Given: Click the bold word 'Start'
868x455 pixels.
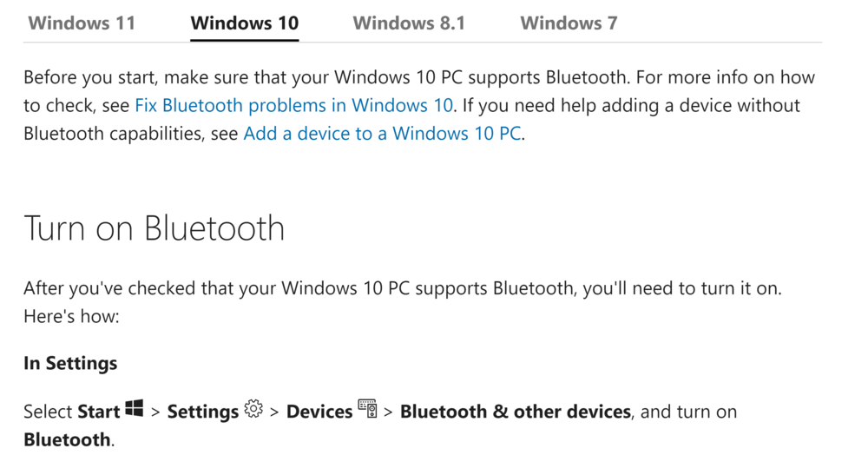Looking at the screenshot, I should point(98,412).
